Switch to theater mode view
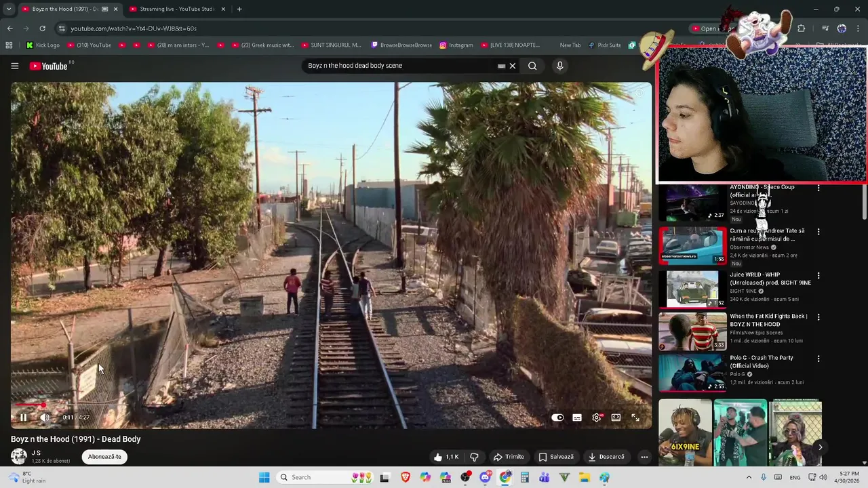Screen dimensions: 868x488 [x=616, y=418]
